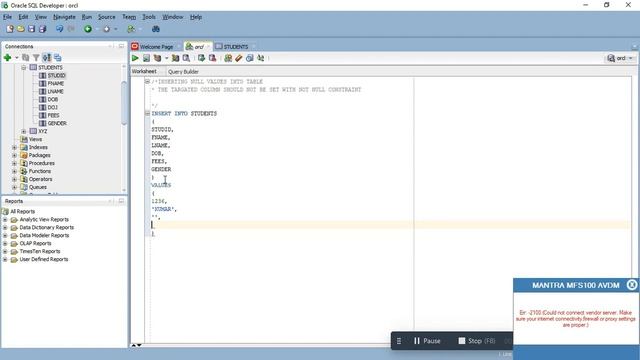Select the DOB column in tree

pyautogui.click(x=53, y=100)
